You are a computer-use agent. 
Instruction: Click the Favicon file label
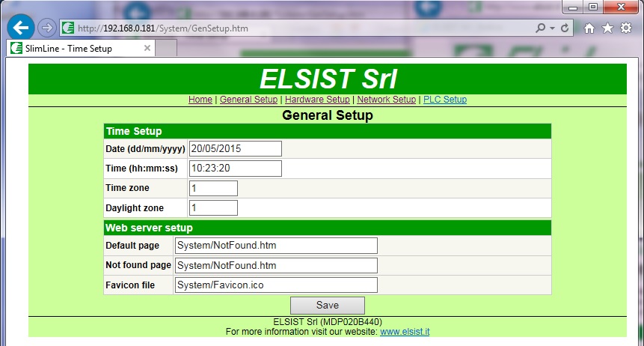click(130, 285)
